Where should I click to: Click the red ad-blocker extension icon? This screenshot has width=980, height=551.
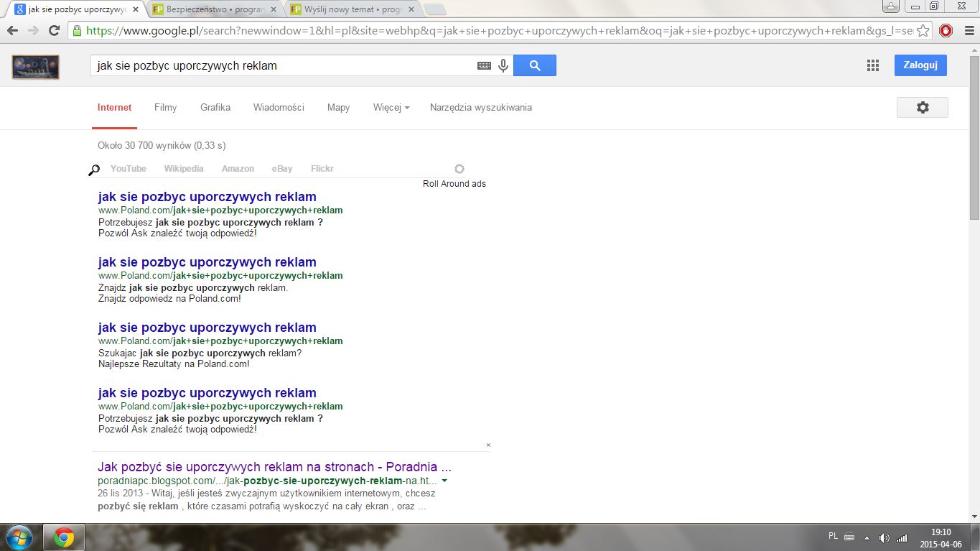point(946,30)
